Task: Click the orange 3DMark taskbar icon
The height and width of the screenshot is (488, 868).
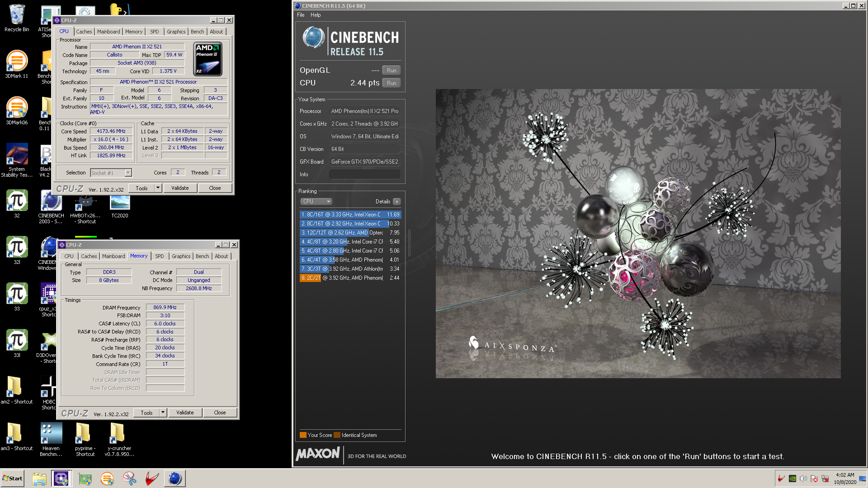Action: click(107, 479)
